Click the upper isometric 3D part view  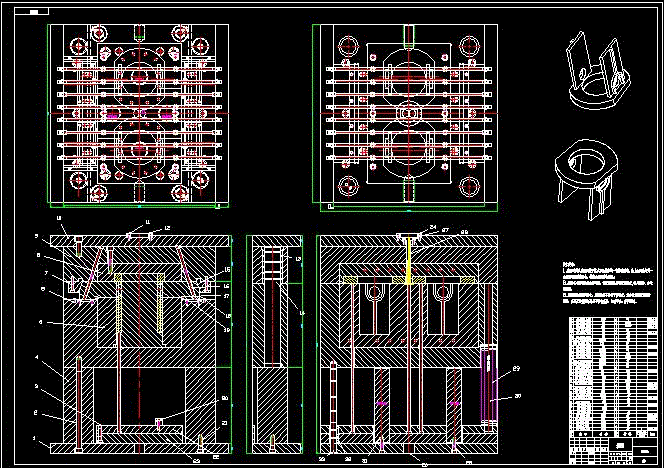(597, 70)
